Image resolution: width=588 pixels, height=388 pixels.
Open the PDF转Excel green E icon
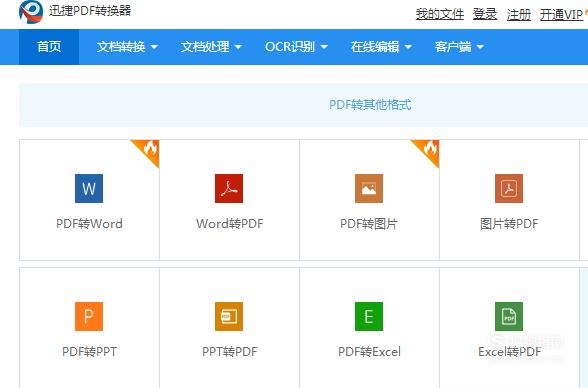click(369, 316)
